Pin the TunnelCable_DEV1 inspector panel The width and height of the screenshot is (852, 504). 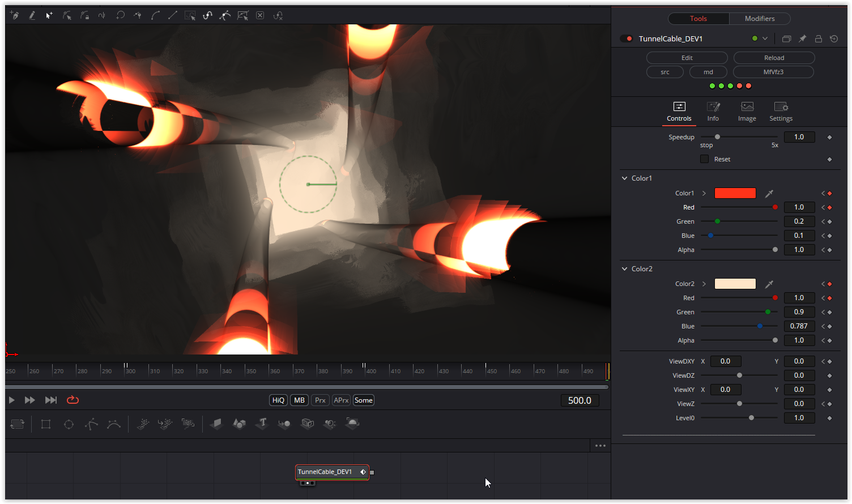pos(802,39)
